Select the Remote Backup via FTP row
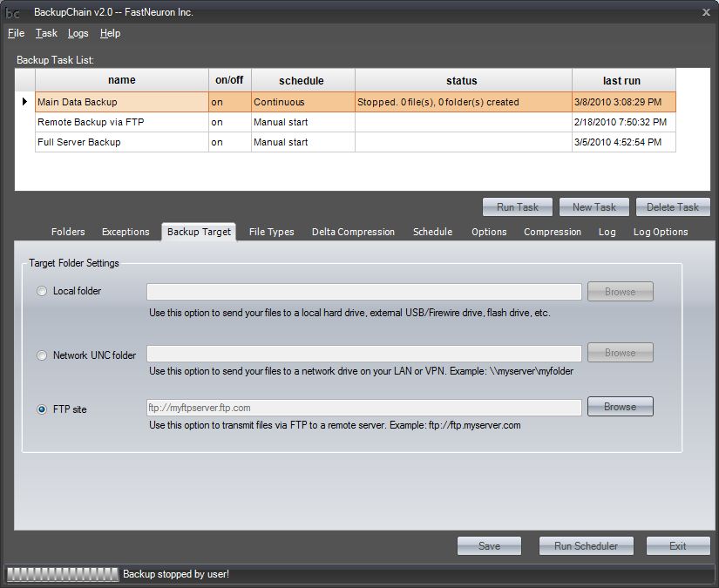 click(x=121, y=122)
